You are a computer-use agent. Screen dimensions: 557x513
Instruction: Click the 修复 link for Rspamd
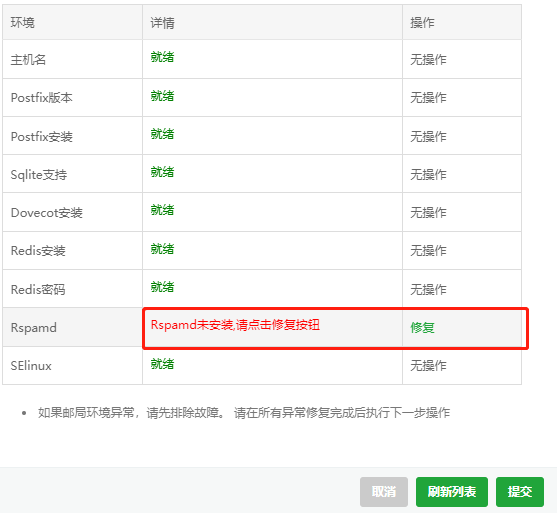tap(422, 327)
